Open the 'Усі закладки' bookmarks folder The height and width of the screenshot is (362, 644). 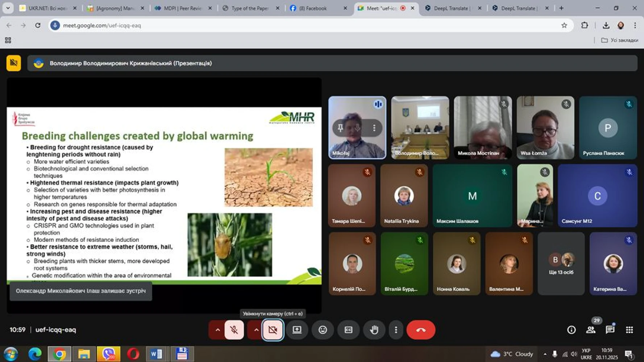620,40
